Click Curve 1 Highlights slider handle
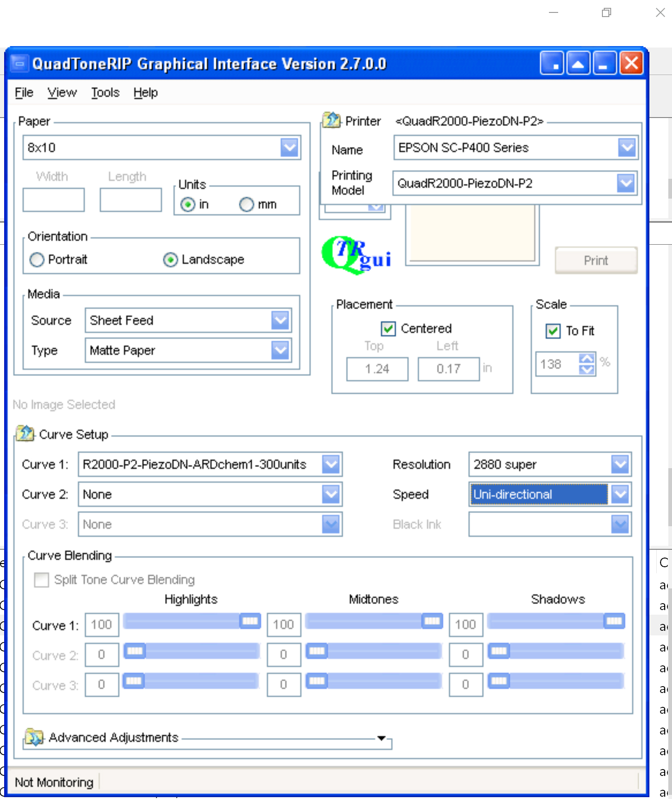Image resolution: width=672 pixels, height=799 pixels. pyautogui.click(x=250, y=621)
